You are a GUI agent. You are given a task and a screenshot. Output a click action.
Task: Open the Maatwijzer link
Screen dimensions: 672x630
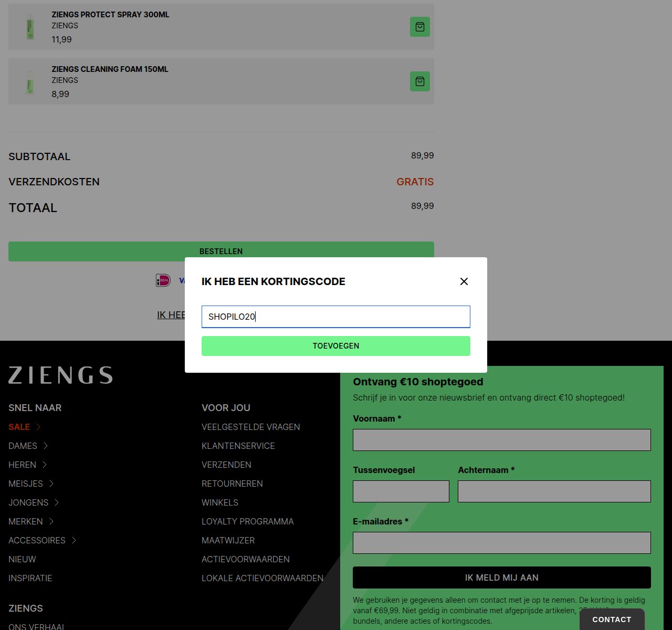coord(228,540)
